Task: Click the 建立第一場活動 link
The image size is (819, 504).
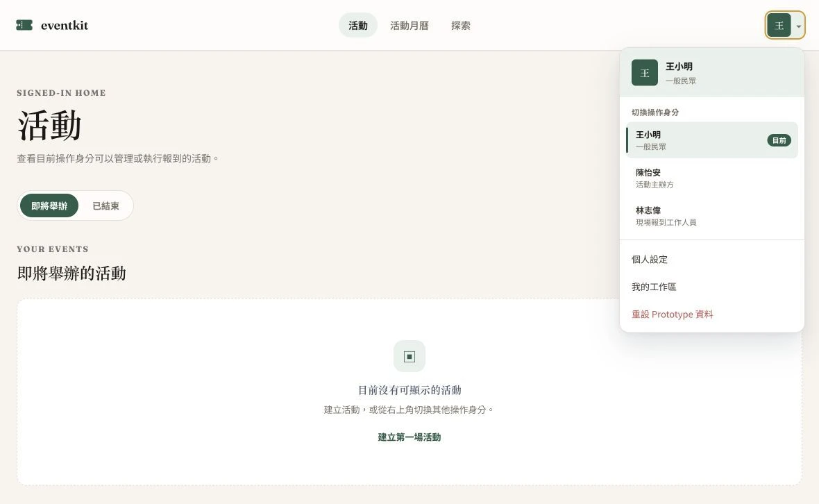Action: (409, 437)
